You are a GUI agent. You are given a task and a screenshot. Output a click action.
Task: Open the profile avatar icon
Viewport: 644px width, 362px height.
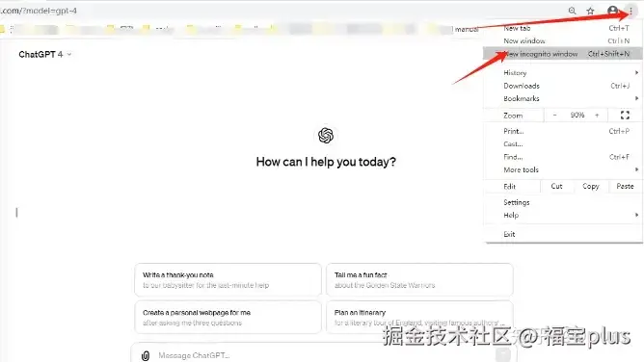click(612, 11)
